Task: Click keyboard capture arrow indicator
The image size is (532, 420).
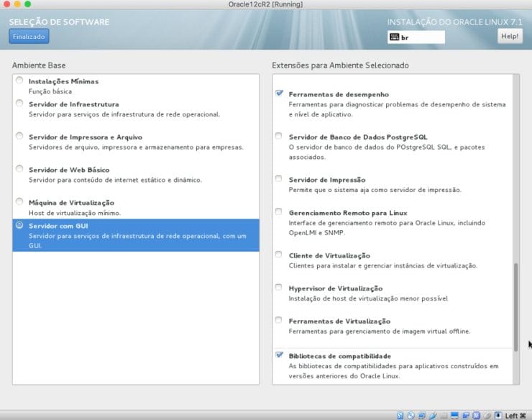Action: pos(498,416)
